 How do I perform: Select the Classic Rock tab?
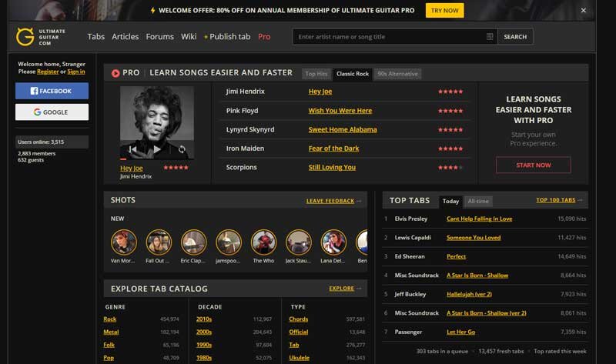[353, 74]
